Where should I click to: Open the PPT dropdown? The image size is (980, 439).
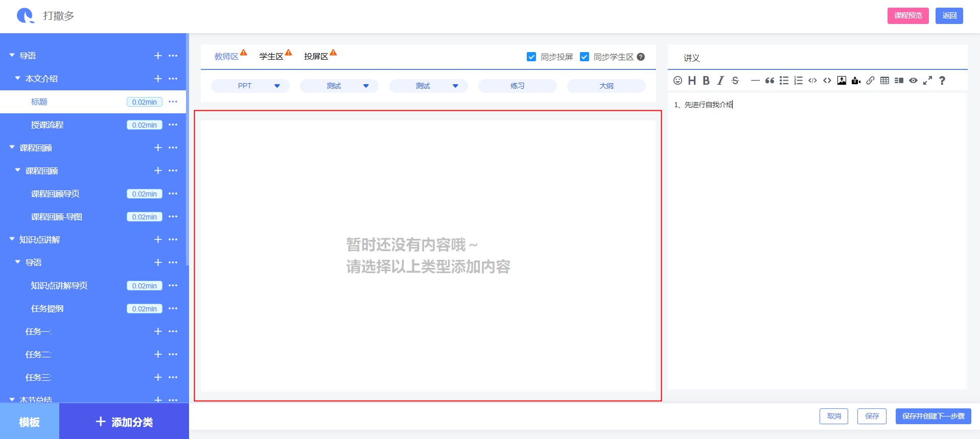(x=250, y=86)
